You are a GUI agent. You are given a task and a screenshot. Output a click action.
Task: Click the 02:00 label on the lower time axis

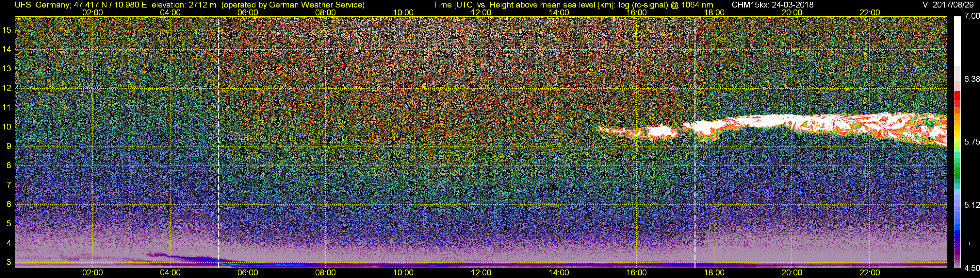click(92, 273)
